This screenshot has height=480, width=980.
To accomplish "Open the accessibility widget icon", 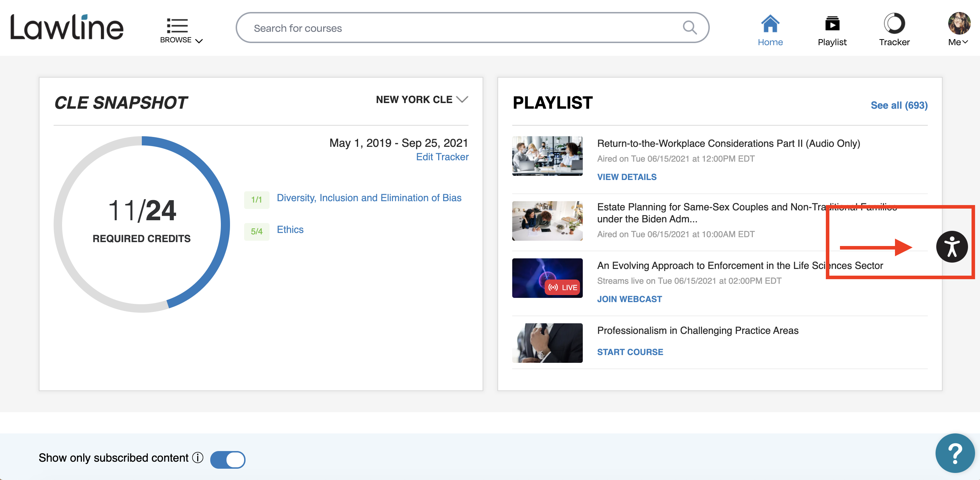I will 952,247.
